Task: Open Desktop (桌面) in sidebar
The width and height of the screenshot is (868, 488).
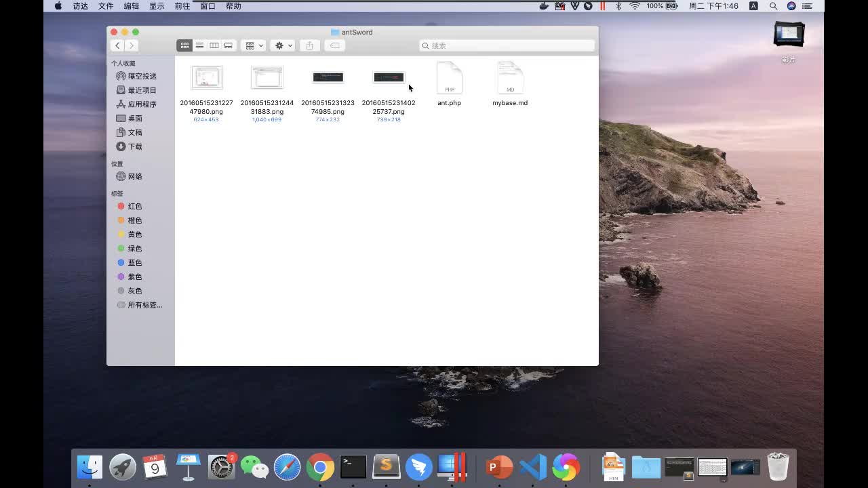Action: (130, 119)
